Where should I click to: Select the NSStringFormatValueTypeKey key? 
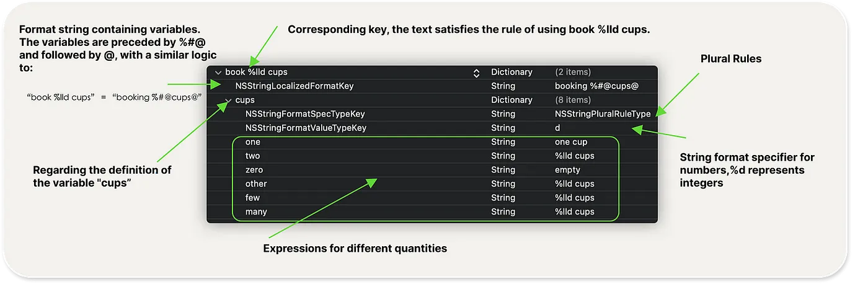tap(306, 128)
